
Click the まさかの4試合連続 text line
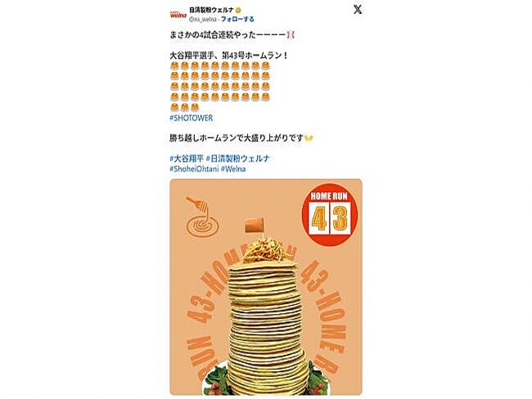click(x=232, y=35)
